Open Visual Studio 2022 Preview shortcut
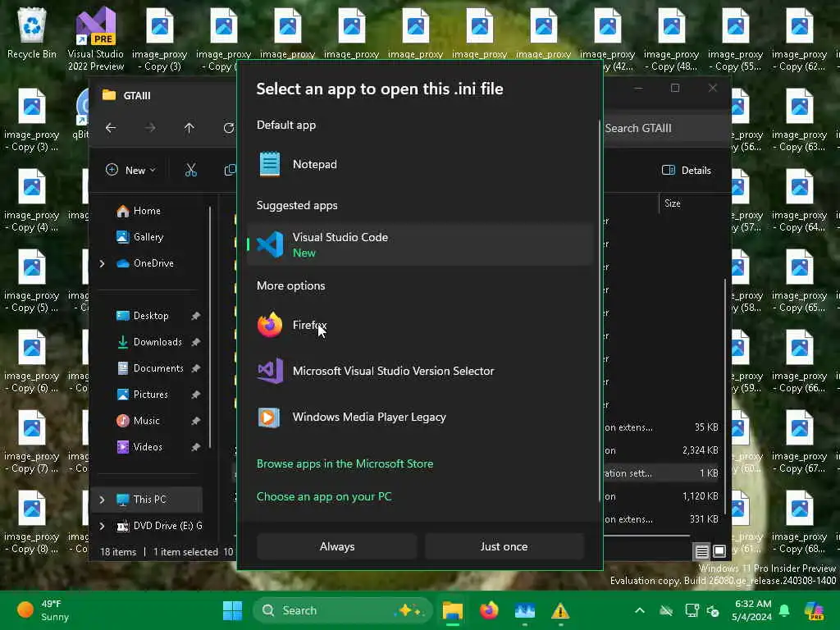This screenshot has height=630, width=840. 96,39
